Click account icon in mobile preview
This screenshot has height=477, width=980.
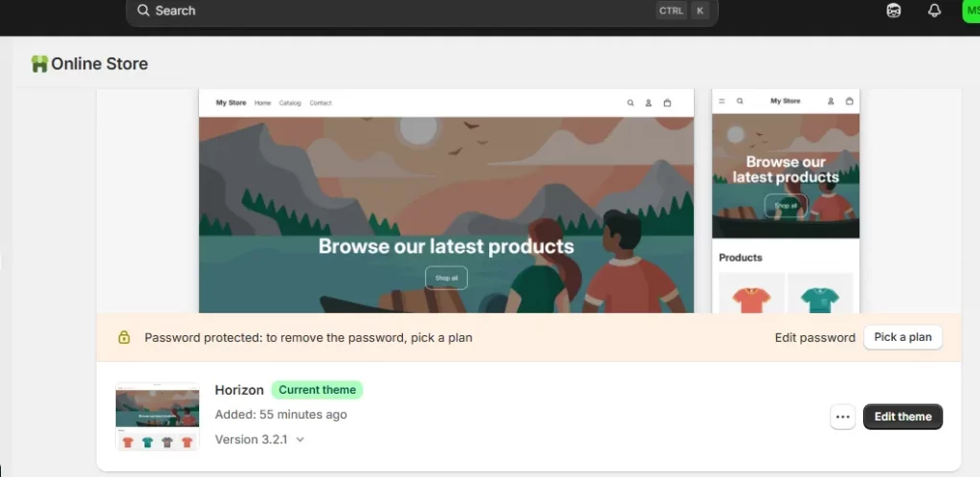pyautogui.click(x=831, y=101)
